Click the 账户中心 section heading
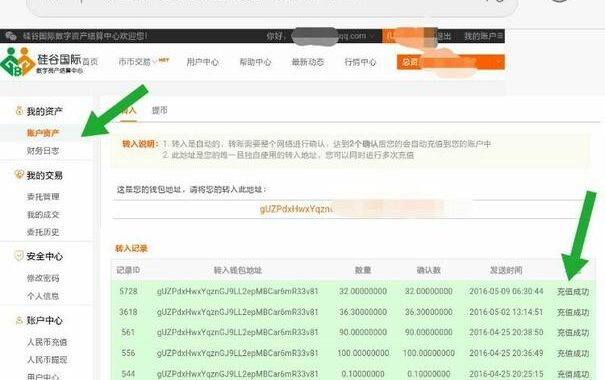 pos(44,320)
